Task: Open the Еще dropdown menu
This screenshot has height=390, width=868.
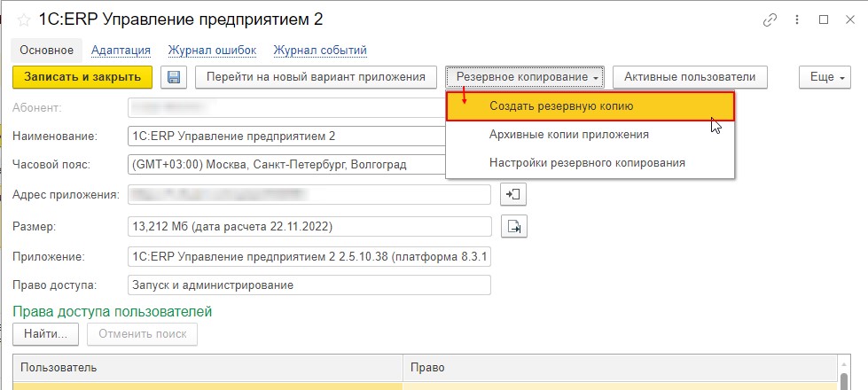Action: tap(825, 77)
